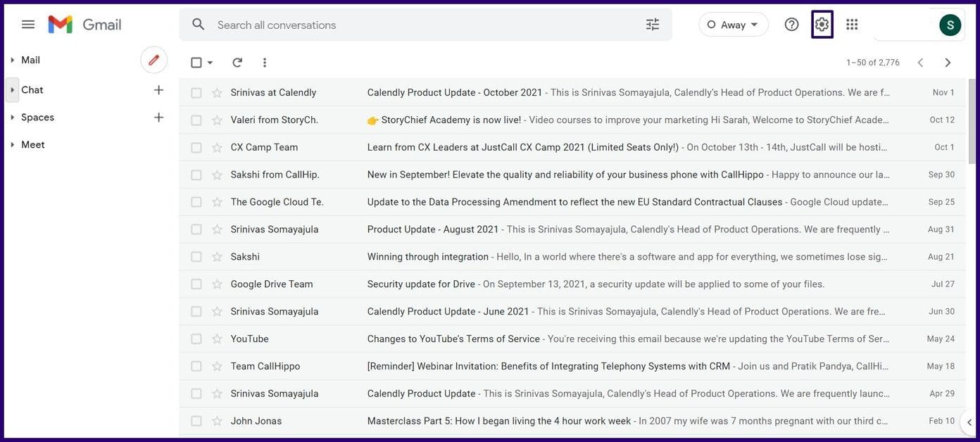Screen dimensions: 980x442
Task: Go to older messages arrow
Action: point(948,63)
